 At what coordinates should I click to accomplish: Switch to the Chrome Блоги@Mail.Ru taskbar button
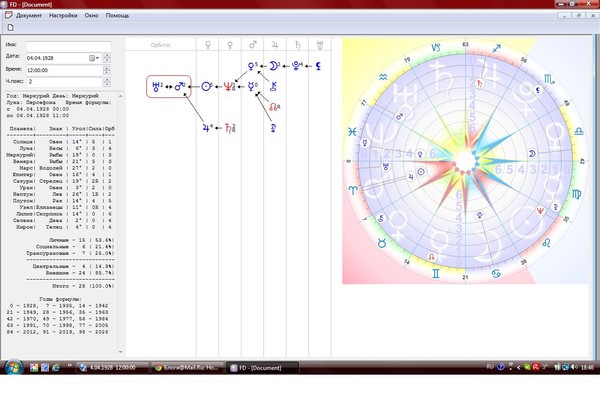pyautogui.click(x=187, y=368)
